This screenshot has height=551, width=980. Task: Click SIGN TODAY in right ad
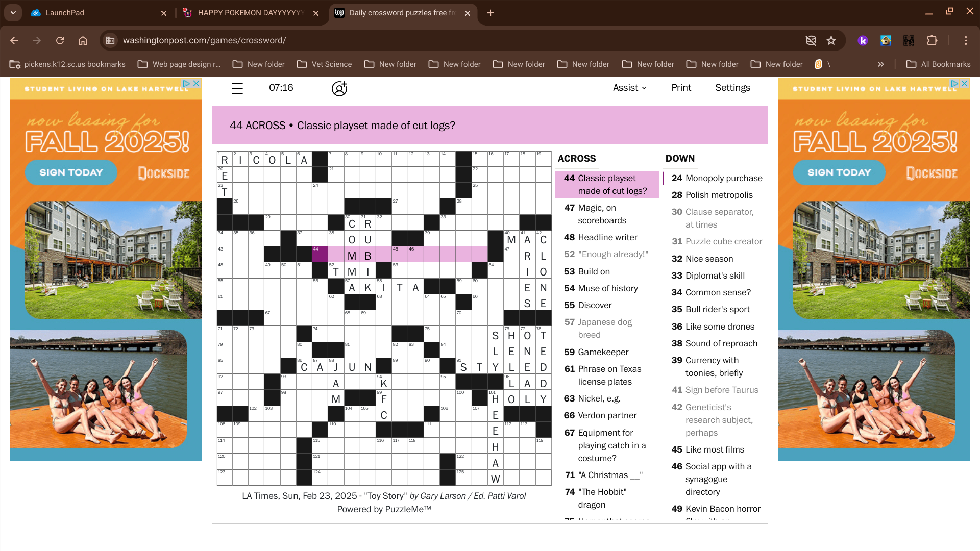pos(839,172)
